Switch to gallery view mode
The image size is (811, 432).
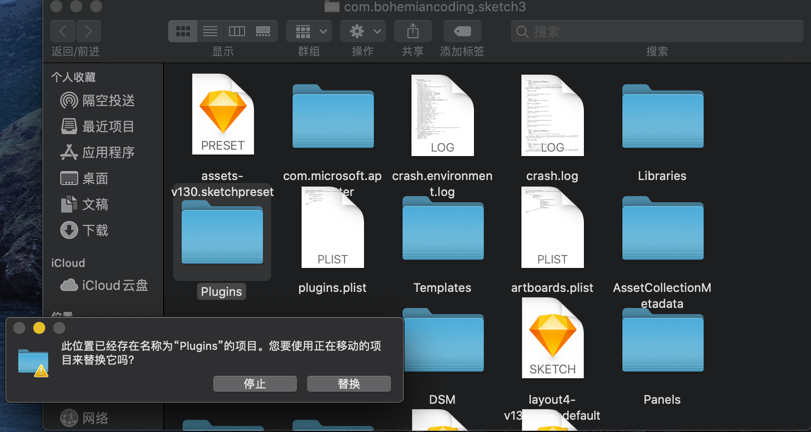(264, 32)
